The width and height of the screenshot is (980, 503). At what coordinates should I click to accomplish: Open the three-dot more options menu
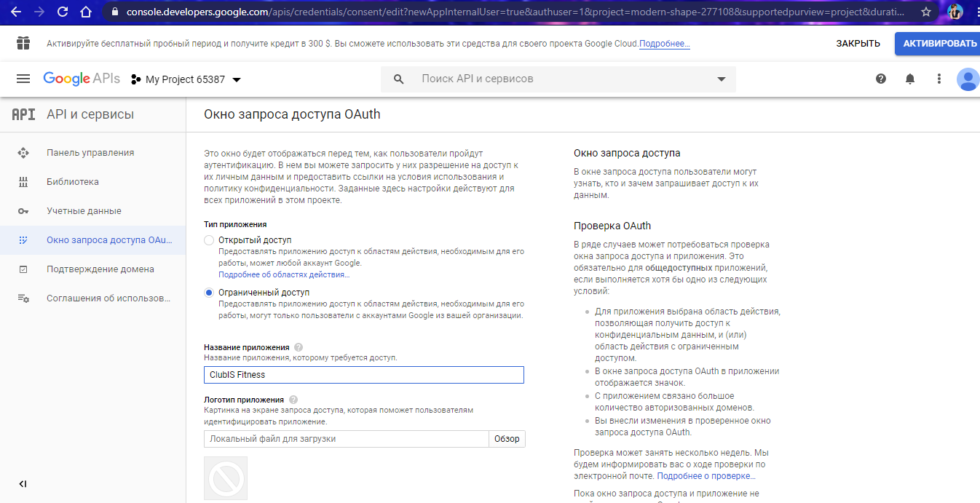pyautogui.click(x=939, y=79)
